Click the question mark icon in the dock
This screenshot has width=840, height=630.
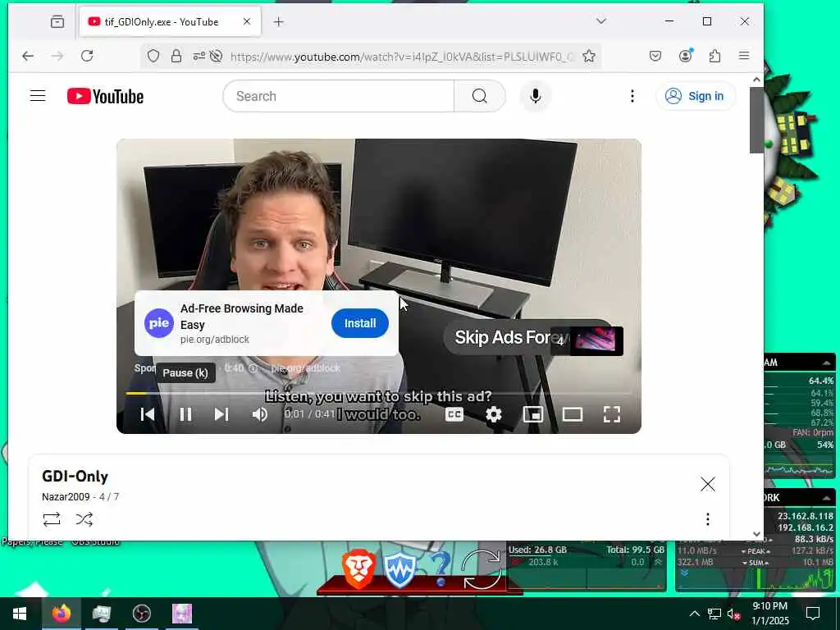[x=441, y=568]
